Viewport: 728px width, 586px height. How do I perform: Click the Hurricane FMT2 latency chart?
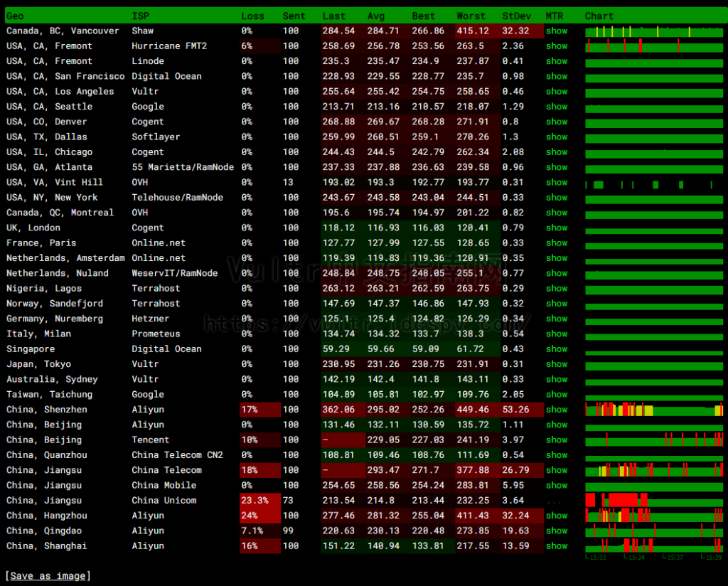pyautogui.click(x=654, y=46)
